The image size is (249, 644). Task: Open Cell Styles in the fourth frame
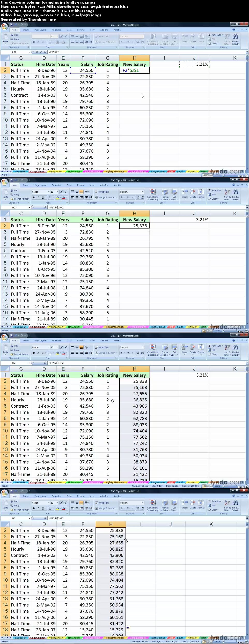tap(174, 505)
